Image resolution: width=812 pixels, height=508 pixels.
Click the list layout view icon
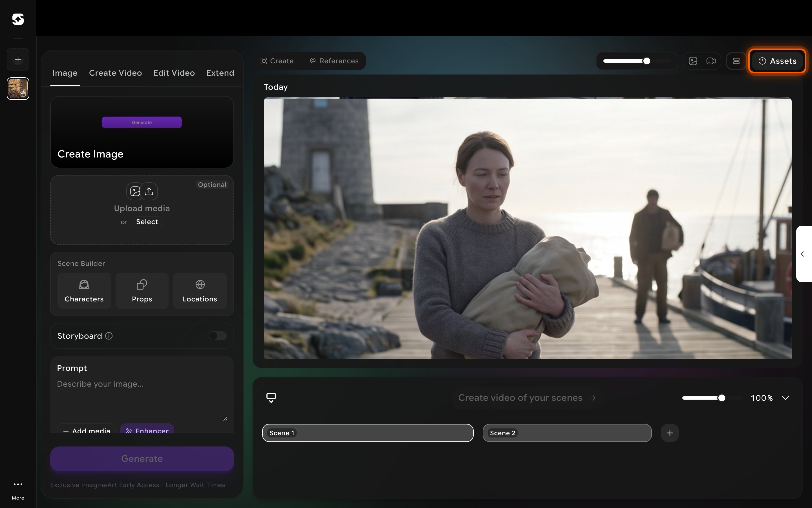(736, 61)
